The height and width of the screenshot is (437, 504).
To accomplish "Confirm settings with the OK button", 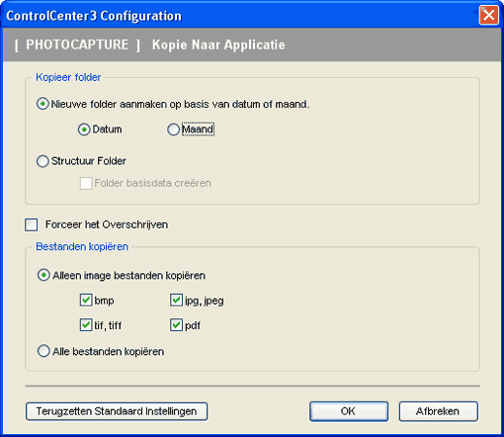I will click(x=349, y=411).
